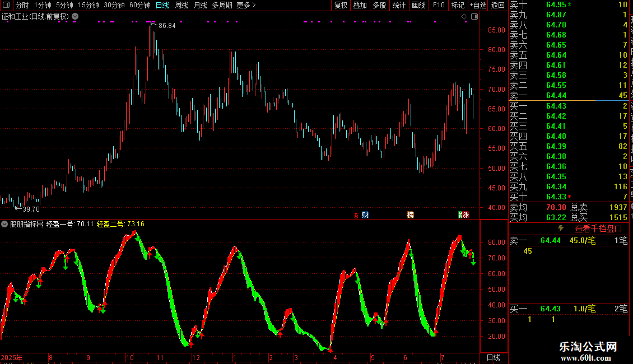Select the 30分钟 period

(114, 5)
